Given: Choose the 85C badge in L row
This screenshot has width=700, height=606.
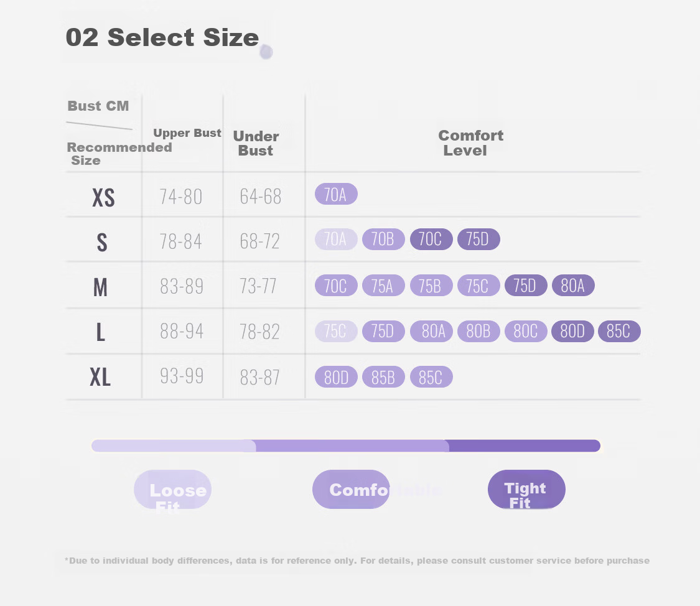Looking at the screenshot, I should pos(619,331).
